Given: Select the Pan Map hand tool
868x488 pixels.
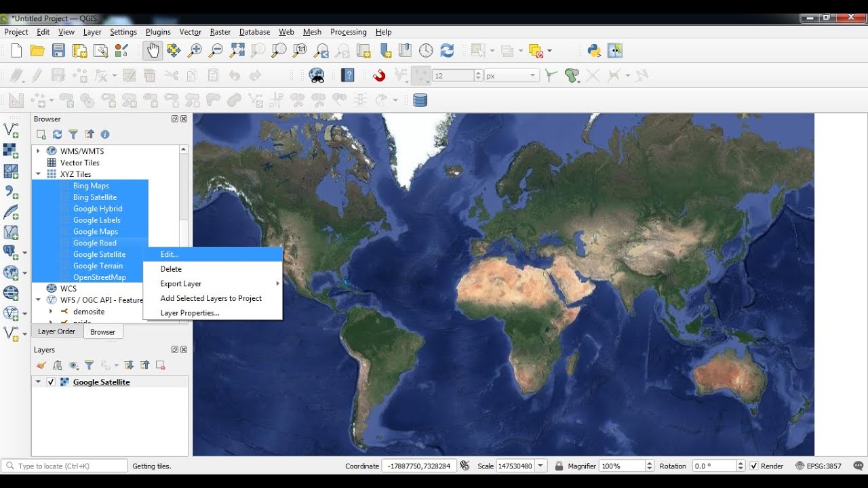Looking at the screenshot, I should click(153, 51).
